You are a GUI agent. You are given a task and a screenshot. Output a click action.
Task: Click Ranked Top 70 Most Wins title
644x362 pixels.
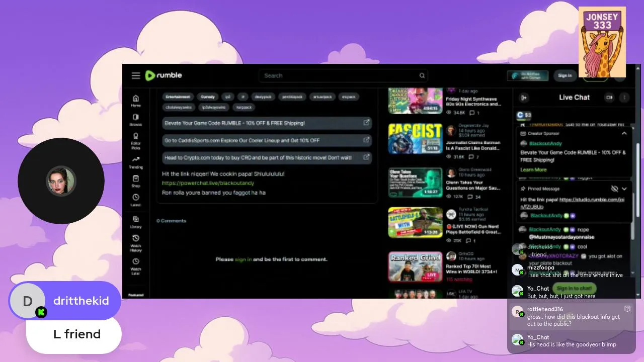(x=471, y=269)
